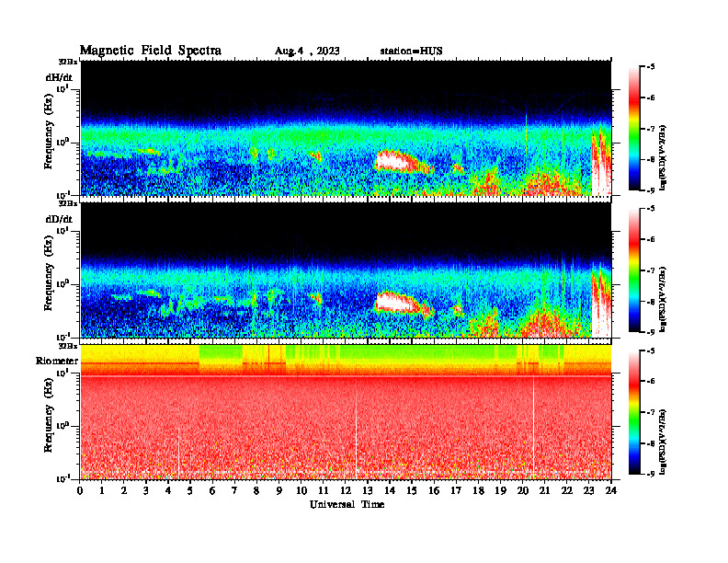The image size is (728, 563).
Task: Click the 32Hz label above Riometer panel
Action: [x=68, y=346]
